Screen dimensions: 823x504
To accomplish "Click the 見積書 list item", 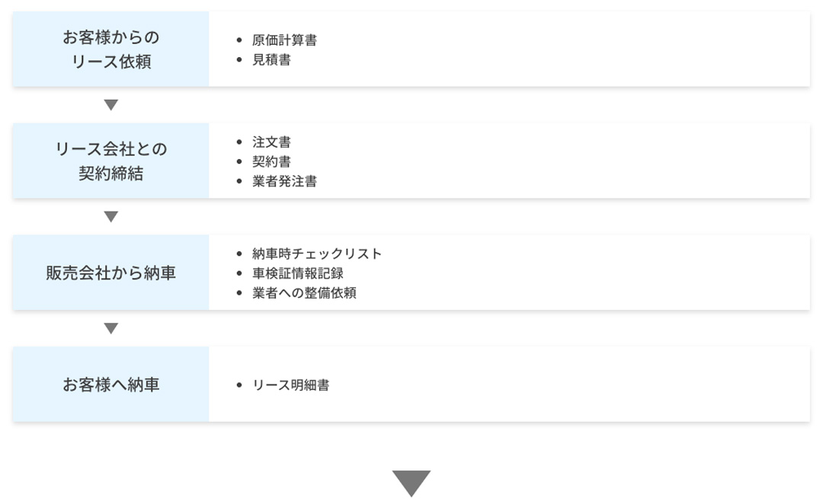I will pos(271,59).
